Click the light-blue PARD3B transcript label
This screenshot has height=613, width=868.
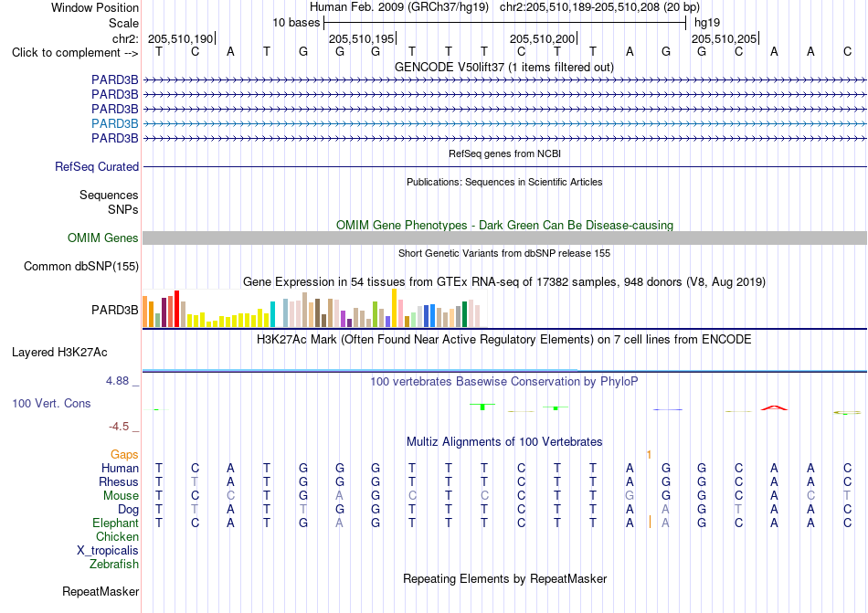114,123
